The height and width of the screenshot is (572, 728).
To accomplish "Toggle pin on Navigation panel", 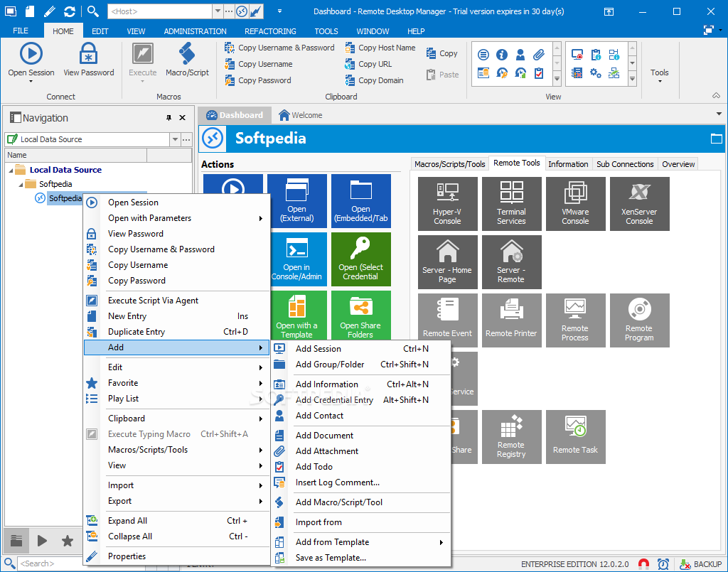I will [168, 118].
